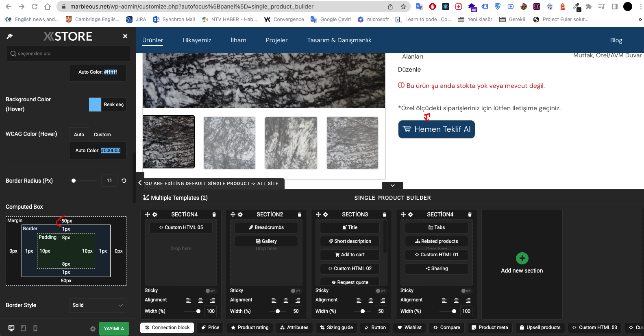Click the seçenekleri ara search field
Viewport: 644px width, 336px height.
(x=68, y=54)
